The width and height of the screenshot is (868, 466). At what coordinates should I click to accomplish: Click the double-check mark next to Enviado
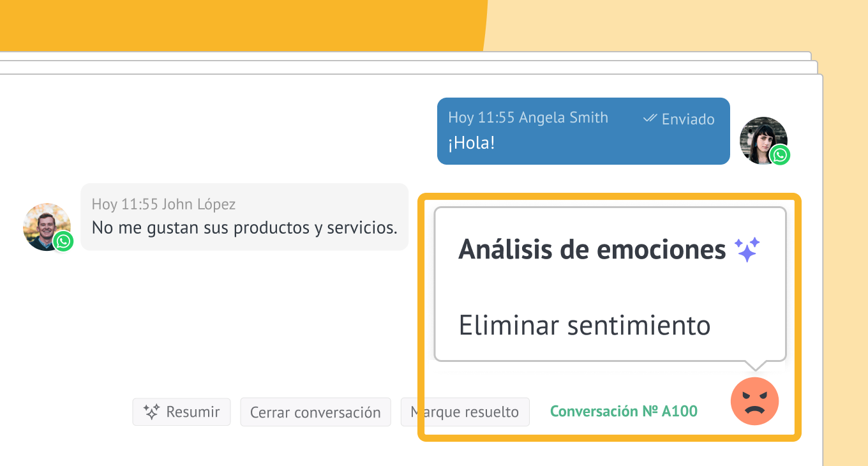pos(650,119)
